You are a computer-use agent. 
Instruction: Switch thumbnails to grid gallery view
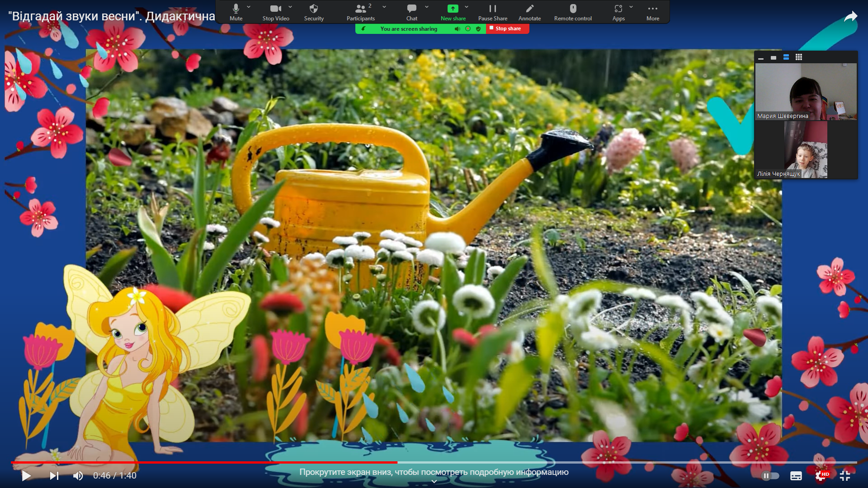pos(799,57)
